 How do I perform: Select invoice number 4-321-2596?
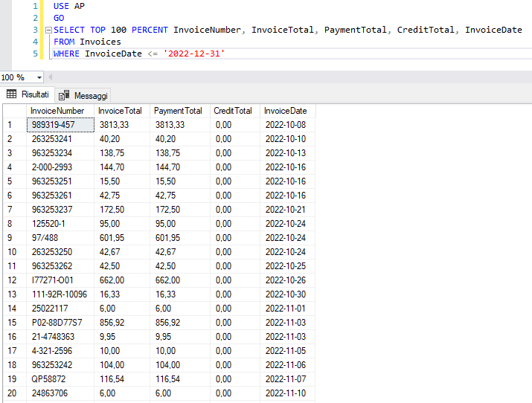tap(60, 351)
